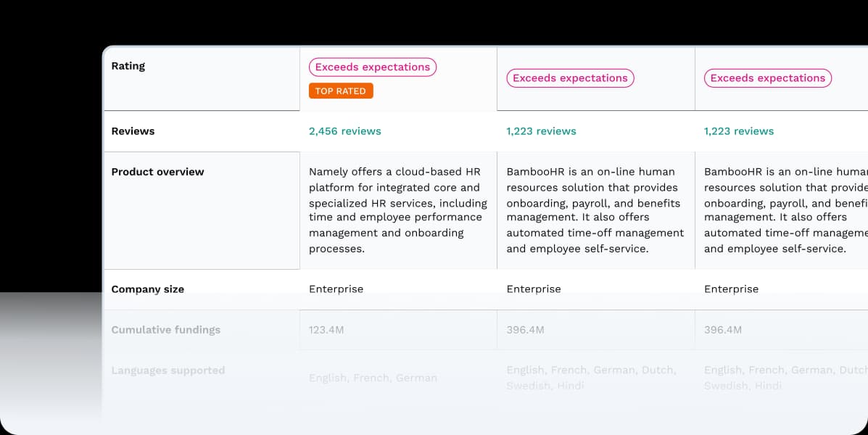
Task: Open the '2,456 reviews' link
Action: point(345,131)
